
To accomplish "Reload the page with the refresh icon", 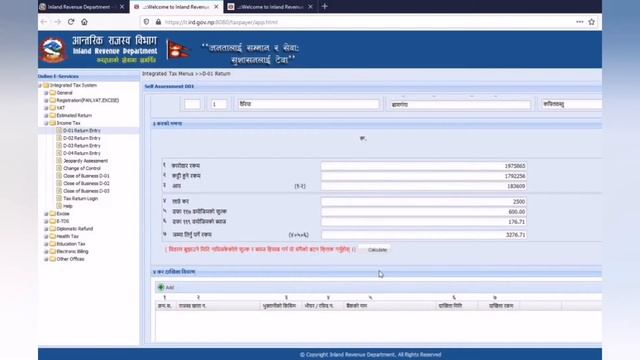I will pyautogui.click(x=71, y=22).
